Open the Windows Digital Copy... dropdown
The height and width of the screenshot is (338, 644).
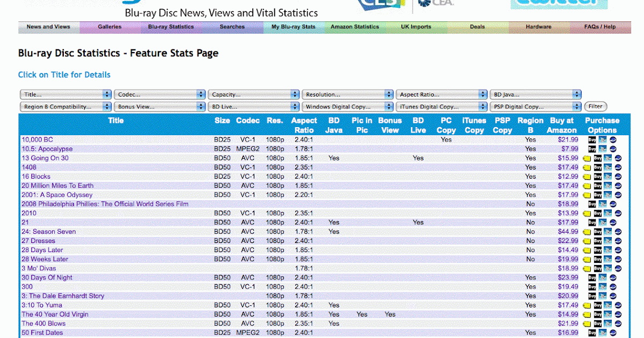[348, 107]
